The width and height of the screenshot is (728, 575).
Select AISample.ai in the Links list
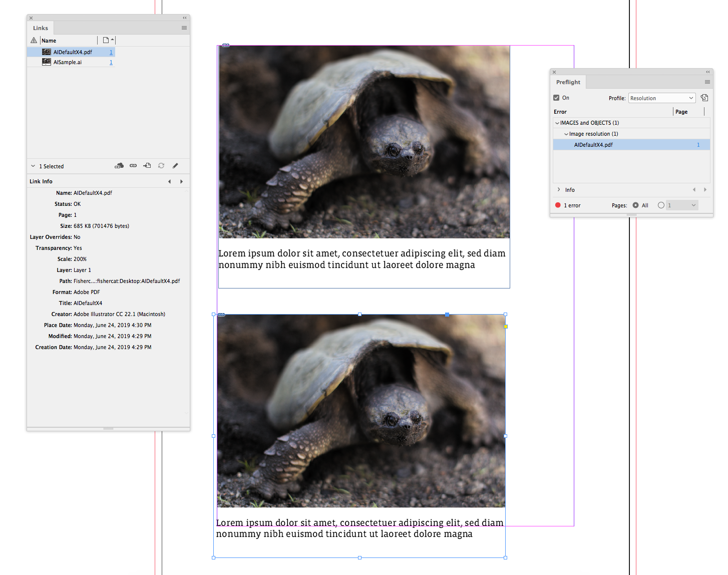pos(71,62)
